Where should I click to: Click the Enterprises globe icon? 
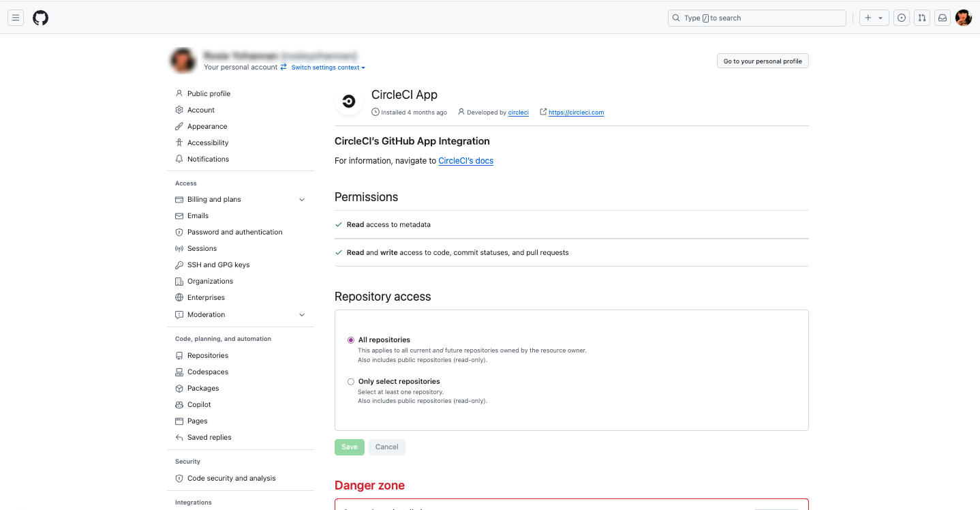click(179, 297)
